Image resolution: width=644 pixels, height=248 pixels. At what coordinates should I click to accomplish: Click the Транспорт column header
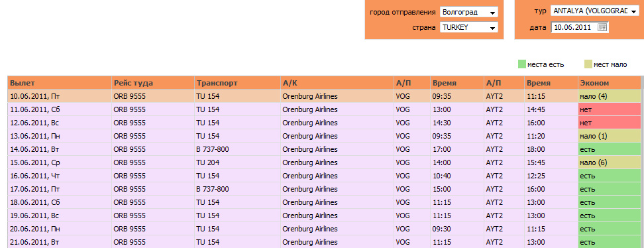pos(237,83)
